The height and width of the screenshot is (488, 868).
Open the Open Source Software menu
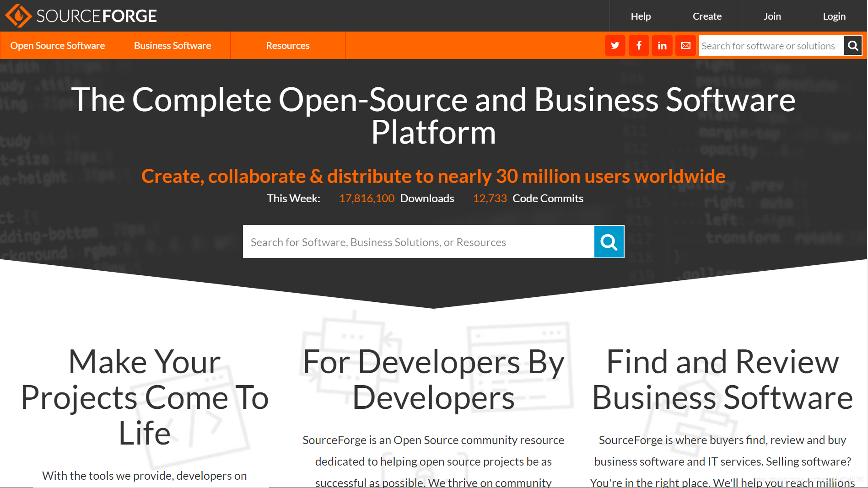coord(58,45)
